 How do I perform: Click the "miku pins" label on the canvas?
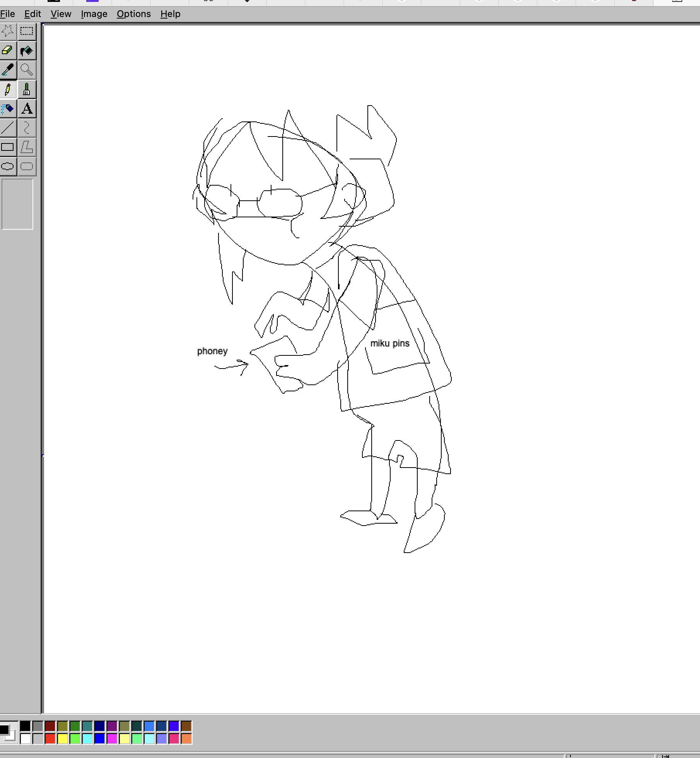[390, 343]
